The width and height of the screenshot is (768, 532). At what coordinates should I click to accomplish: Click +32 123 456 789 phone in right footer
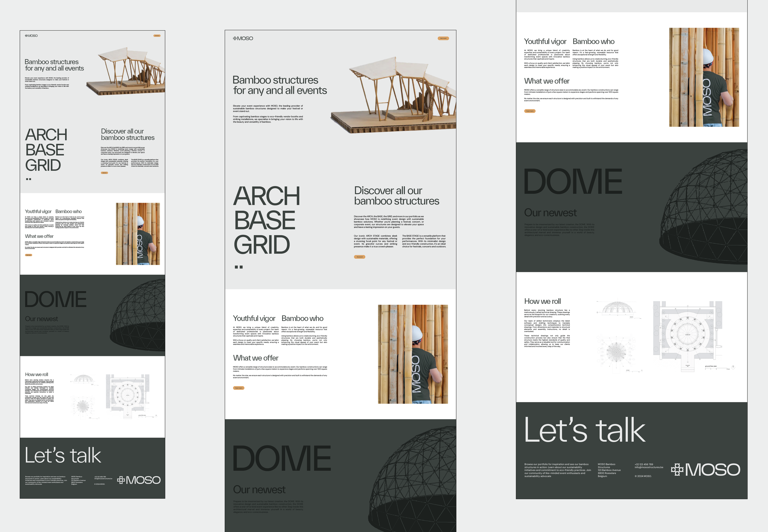(x=644, y=464)
